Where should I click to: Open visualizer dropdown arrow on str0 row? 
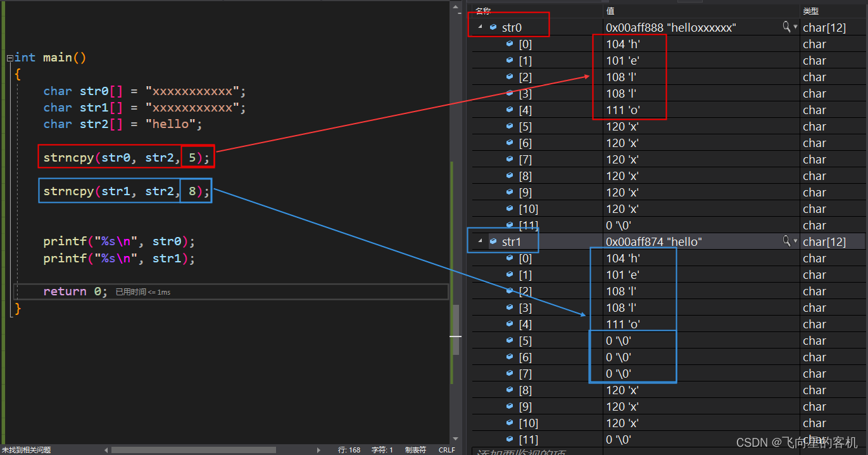[795, 27]
